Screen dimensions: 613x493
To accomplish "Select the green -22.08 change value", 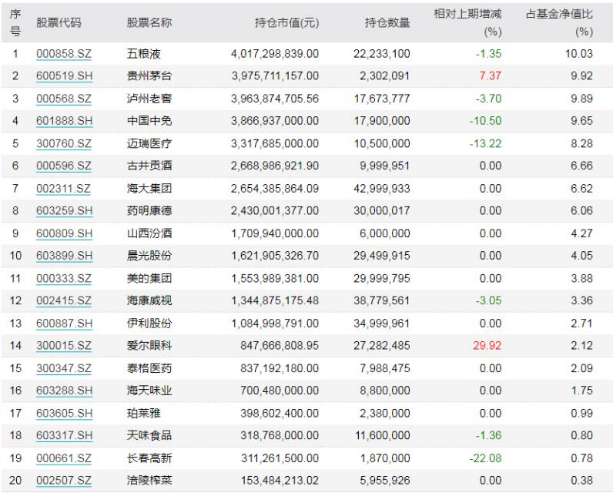I will tap(485, 459).
